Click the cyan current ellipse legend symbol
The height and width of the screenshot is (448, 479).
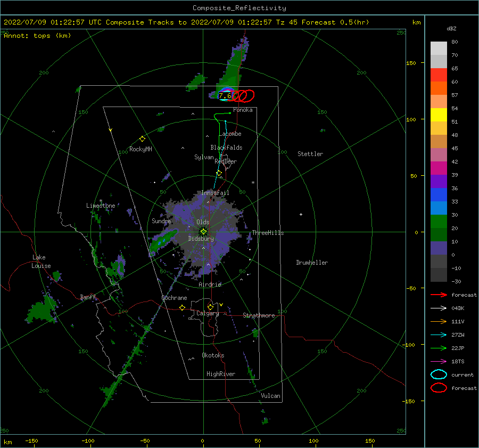tap(439, 374)
